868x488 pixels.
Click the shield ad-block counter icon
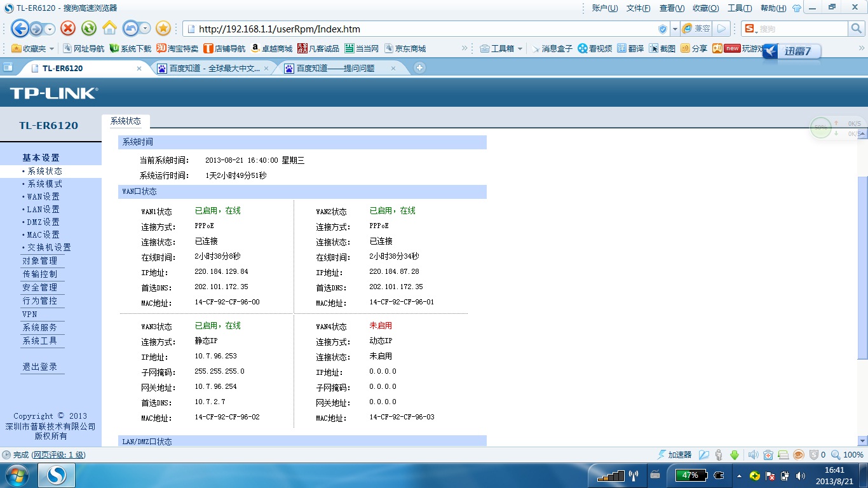[816, 455]
